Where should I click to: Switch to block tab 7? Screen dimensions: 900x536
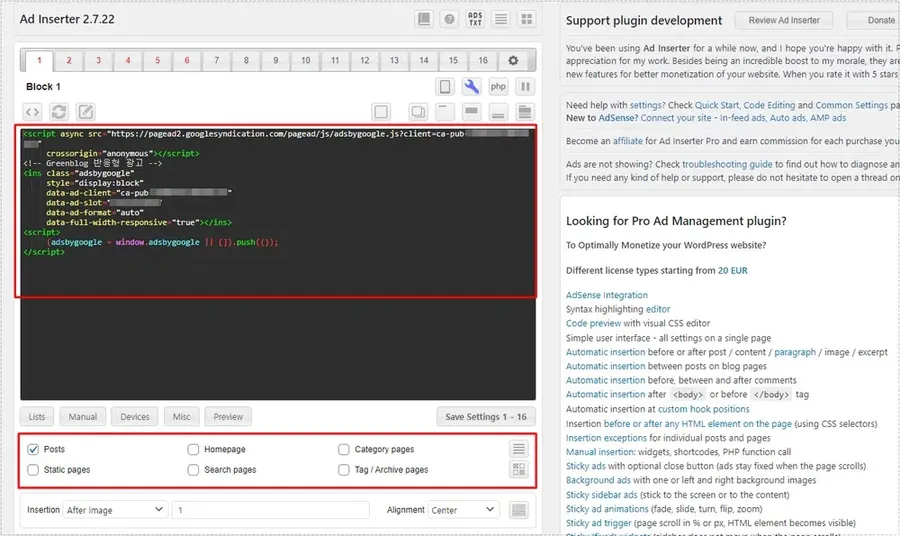pos(216,60)
